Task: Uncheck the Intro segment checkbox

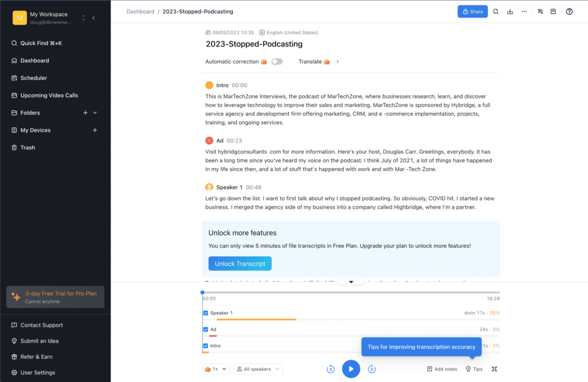Action: pos(207,346)
